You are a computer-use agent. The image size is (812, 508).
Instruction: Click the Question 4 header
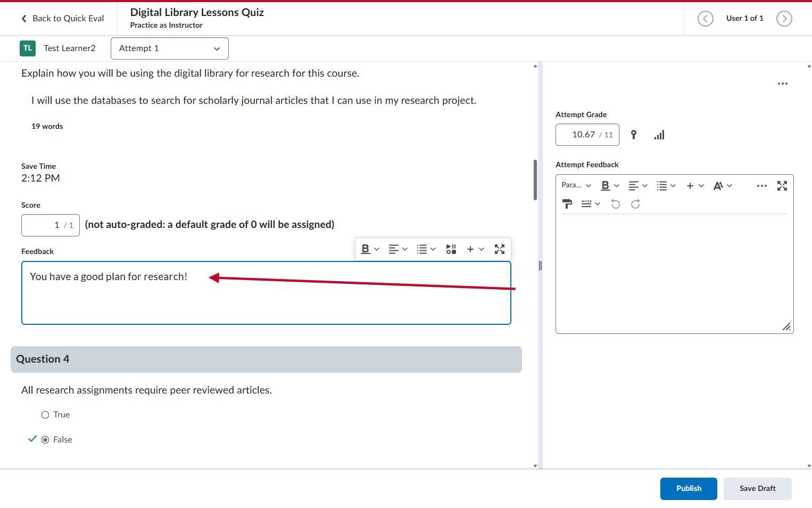click(x=266, y=359)
